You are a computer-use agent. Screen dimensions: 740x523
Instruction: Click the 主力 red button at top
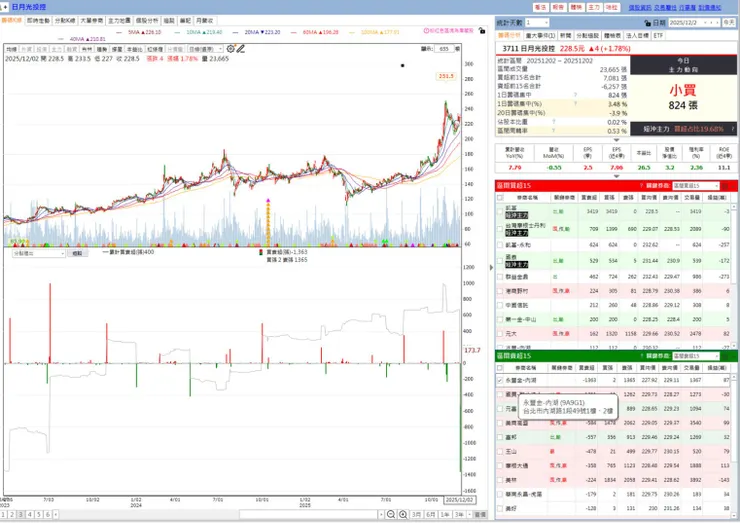point(594,7)
